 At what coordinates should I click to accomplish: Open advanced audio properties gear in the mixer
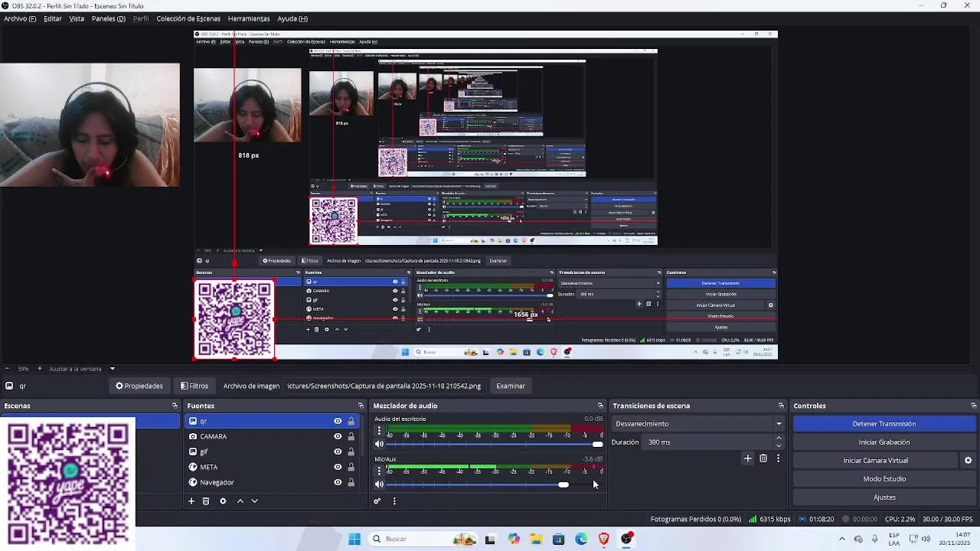tap(377, 501)
